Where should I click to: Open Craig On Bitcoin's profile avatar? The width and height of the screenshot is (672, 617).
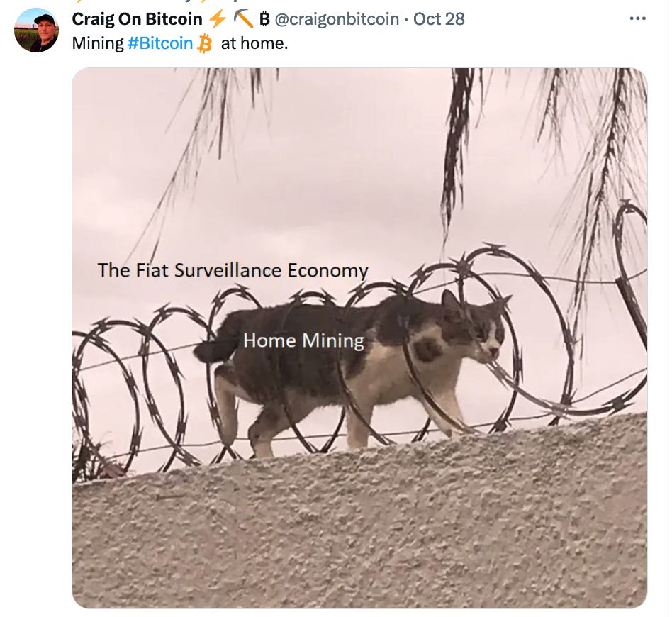pos(36,30)
